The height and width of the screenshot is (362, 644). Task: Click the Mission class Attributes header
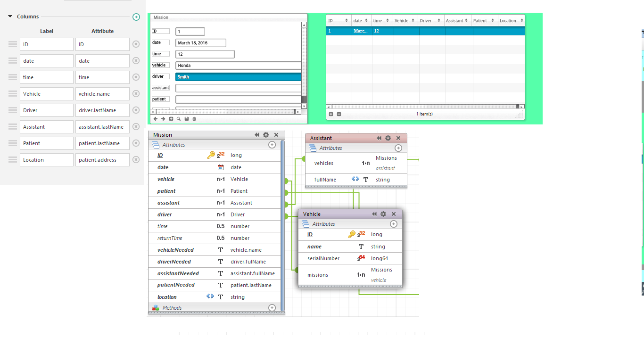tap(215, 145)
